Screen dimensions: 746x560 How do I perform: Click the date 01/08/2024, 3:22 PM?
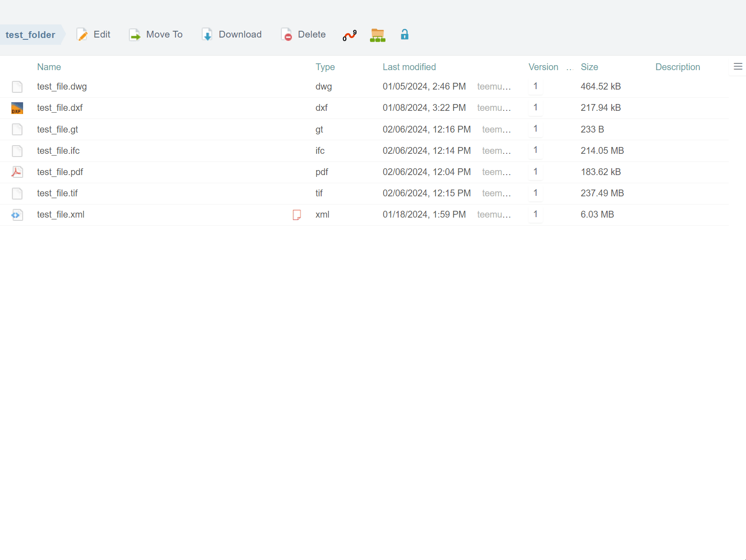click(424, 108)
